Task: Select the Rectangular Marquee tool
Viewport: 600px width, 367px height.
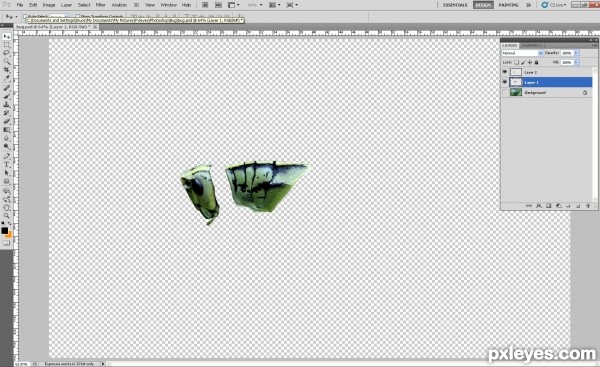Action: pos(7,45)
